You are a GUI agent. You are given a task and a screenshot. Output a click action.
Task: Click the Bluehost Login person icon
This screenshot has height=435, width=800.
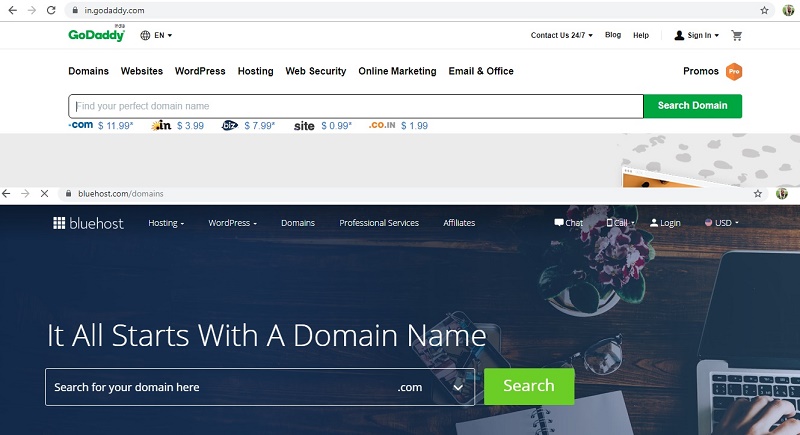(x=654, y=223)
